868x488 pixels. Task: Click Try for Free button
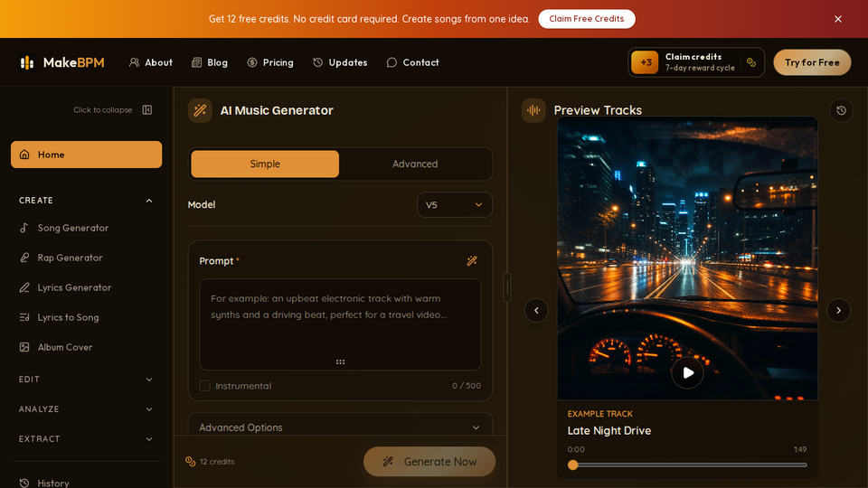(812, 62)
